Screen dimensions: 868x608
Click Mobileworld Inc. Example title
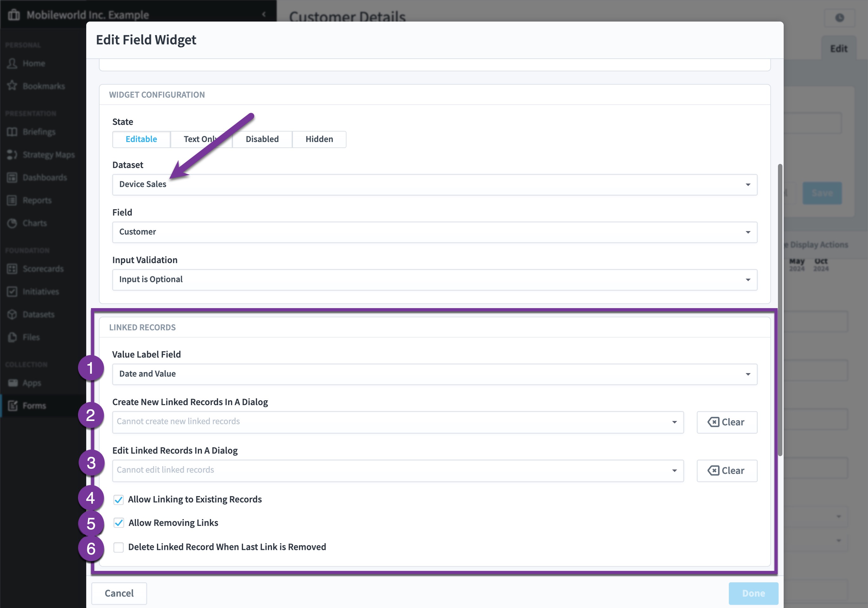click(88, 15)
